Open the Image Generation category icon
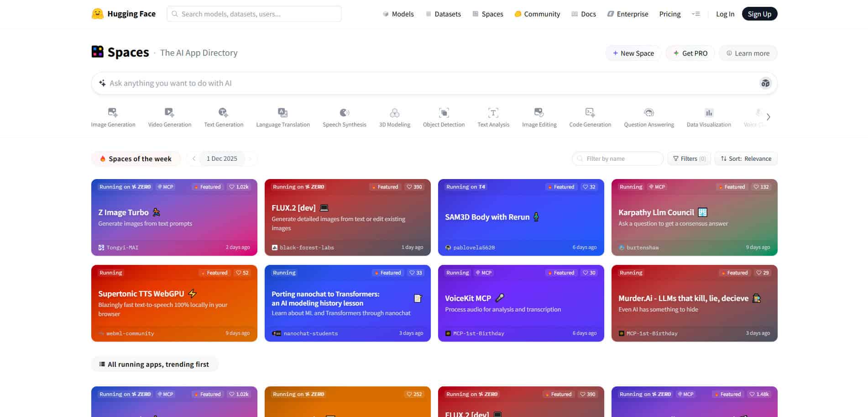Viewport: 868px width, 417px height. [113, 112]
